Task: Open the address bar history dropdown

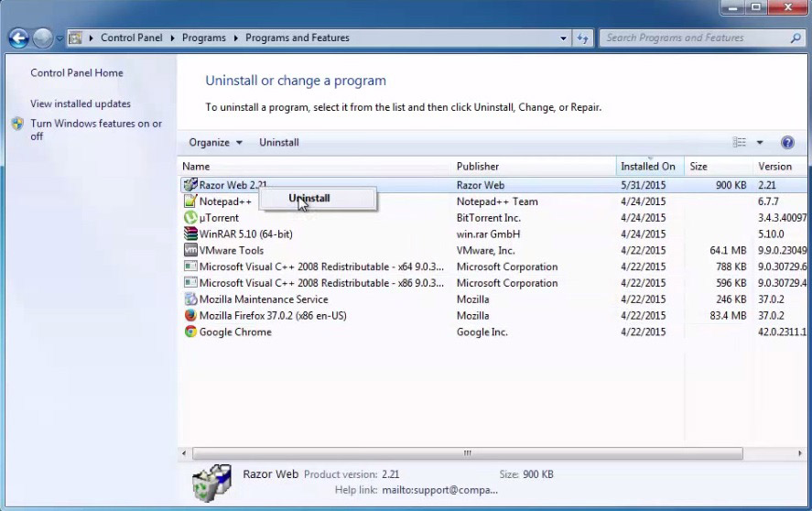Action: (564, 38)
